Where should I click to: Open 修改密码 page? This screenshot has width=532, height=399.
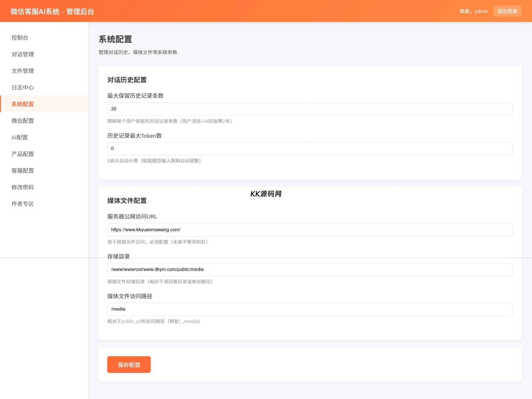pyautogui.click(x=23, y=187)
